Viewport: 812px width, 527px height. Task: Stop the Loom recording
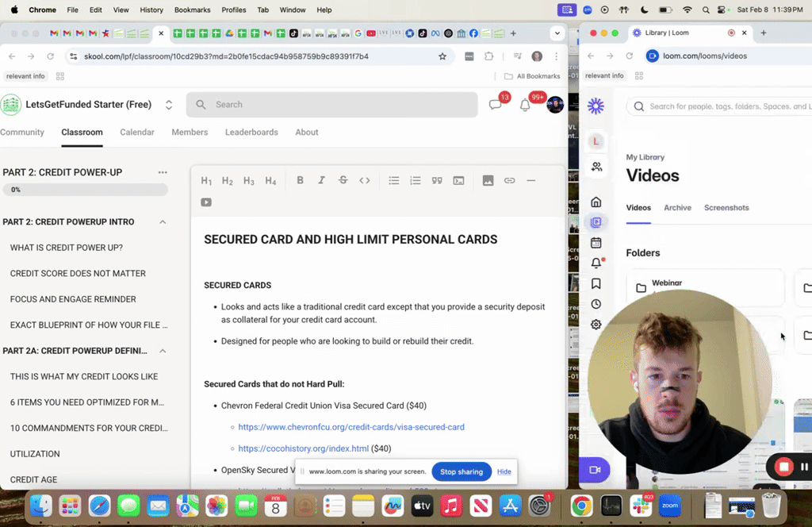click(x=783, y=467)
